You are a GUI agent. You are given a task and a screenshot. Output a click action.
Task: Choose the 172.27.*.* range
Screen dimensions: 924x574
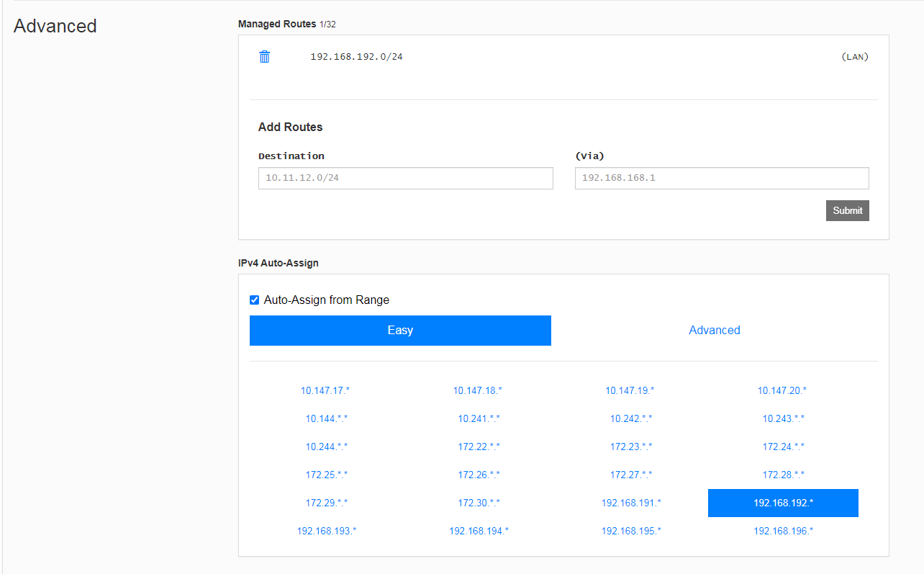(x=630, y=475)
